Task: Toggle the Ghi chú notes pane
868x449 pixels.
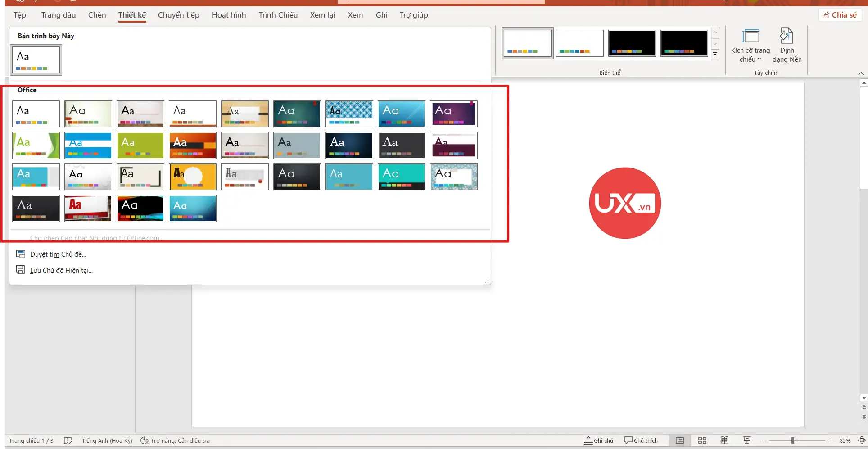Action: click(598, 440)
